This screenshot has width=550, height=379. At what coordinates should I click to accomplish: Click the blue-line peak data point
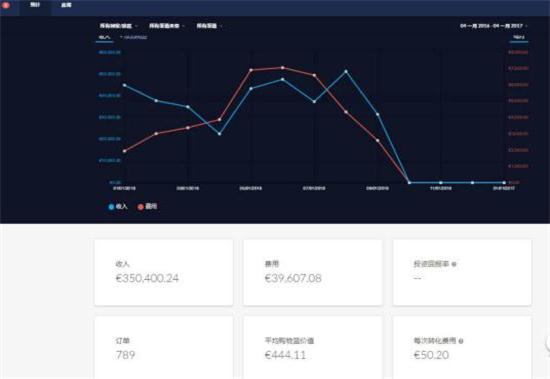tap(346, 72)
